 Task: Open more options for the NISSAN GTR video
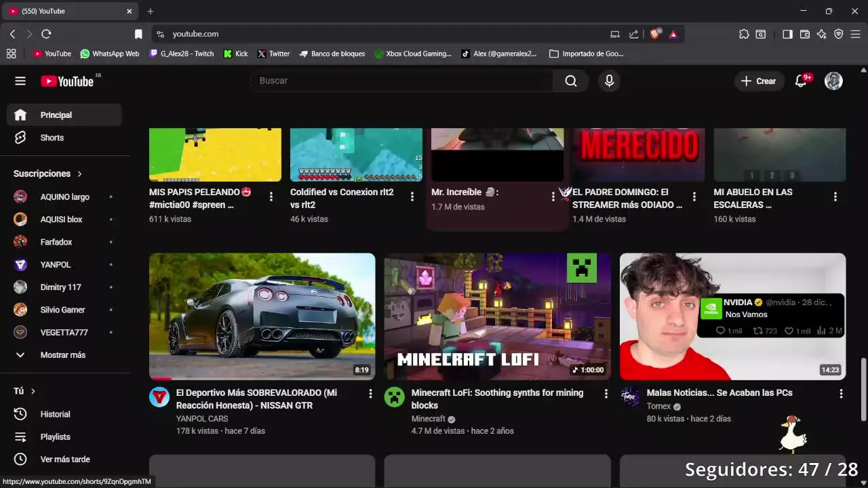click(x=370, y=393)
